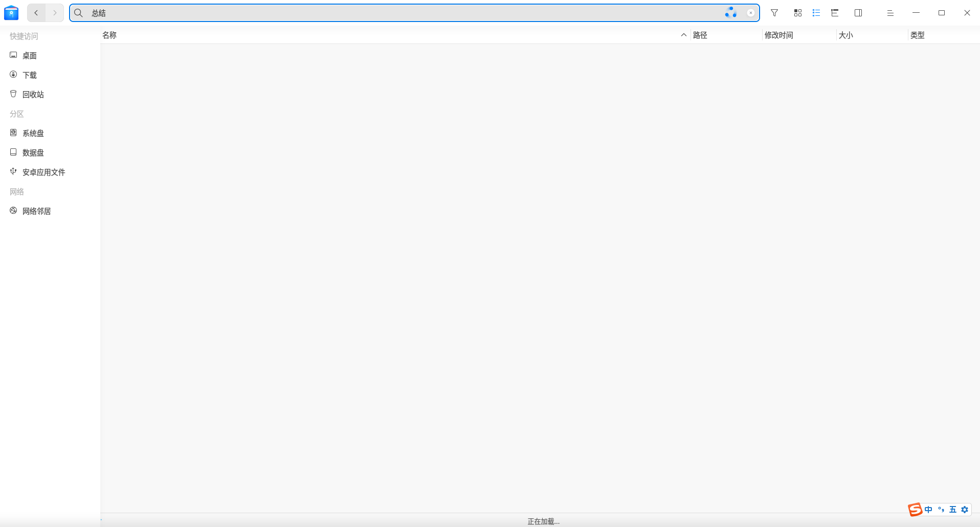Open IME settings gear icon
The width and height of the screenshot is (980, 527).
tap(965, 510)
